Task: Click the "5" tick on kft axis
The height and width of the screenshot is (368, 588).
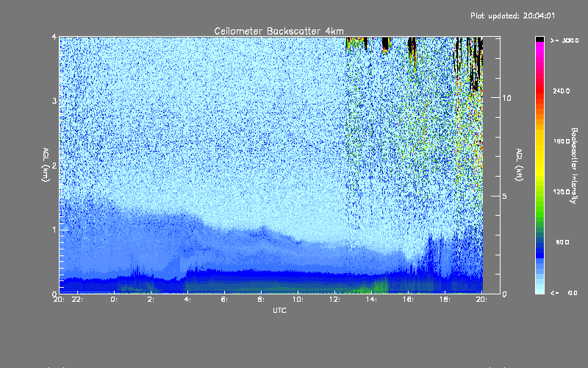Action: pyautogui.click(x=505, y=197)
